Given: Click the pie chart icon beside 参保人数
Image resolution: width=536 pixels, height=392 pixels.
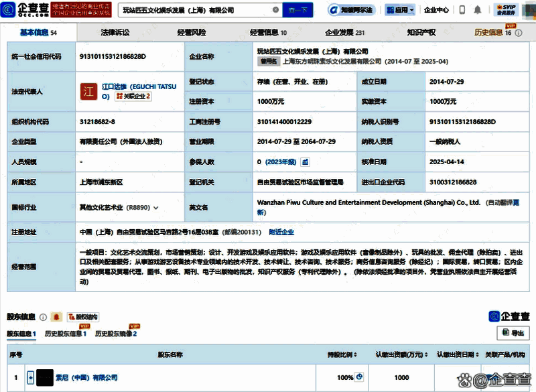Looking at the screenshot, I should (x=306, y=162).
